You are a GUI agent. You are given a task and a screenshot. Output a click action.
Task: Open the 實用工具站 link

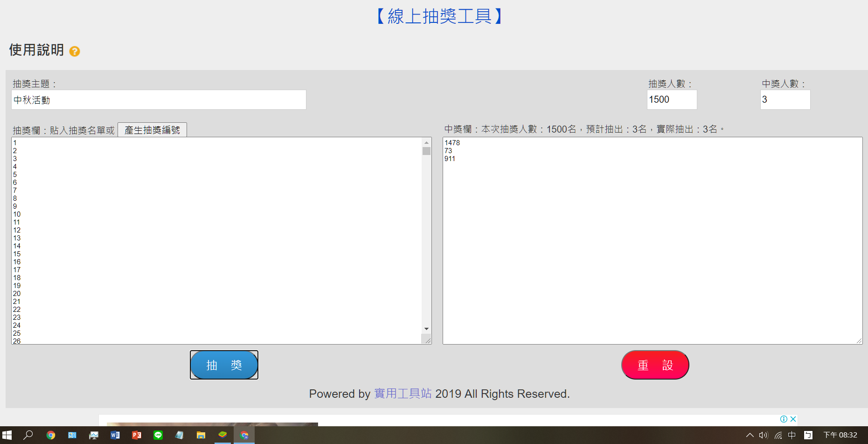click(403, 394)
